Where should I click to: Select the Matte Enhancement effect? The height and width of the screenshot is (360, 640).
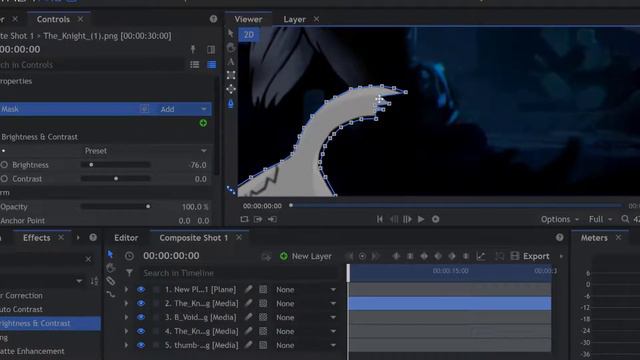coord(32,351)
